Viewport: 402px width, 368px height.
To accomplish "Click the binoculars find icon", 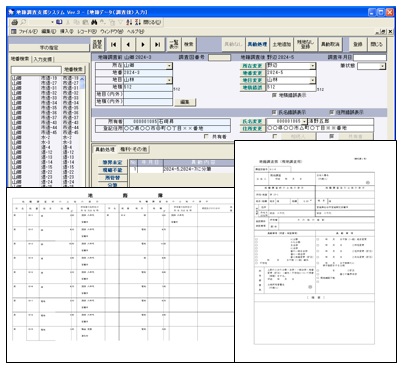I will 94,22.
